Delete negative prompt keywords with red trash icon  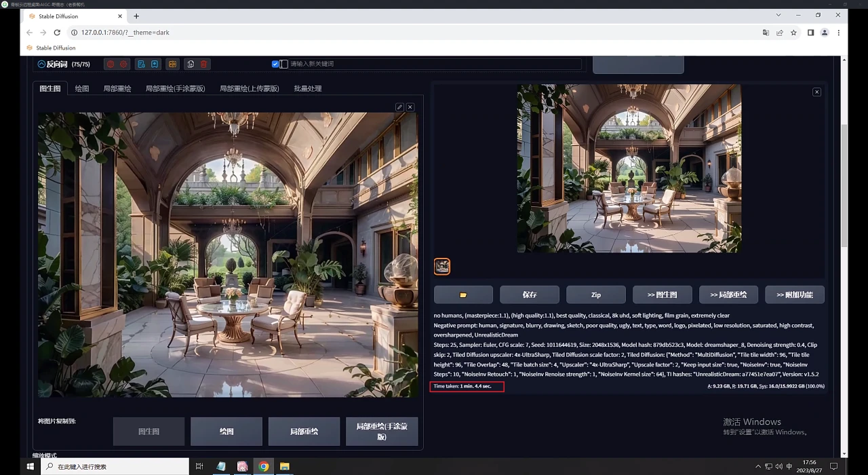[x=203, y=64]
